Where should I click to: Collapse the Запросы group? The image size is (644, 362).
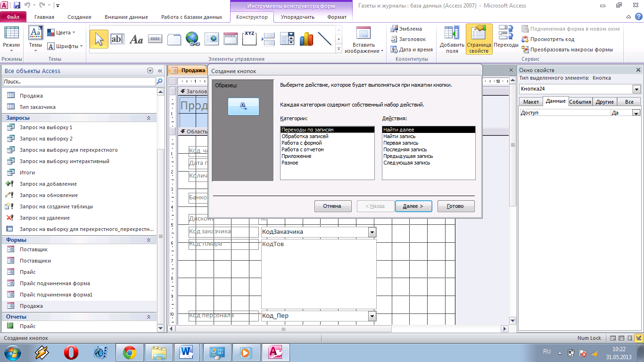coord(149,118)
